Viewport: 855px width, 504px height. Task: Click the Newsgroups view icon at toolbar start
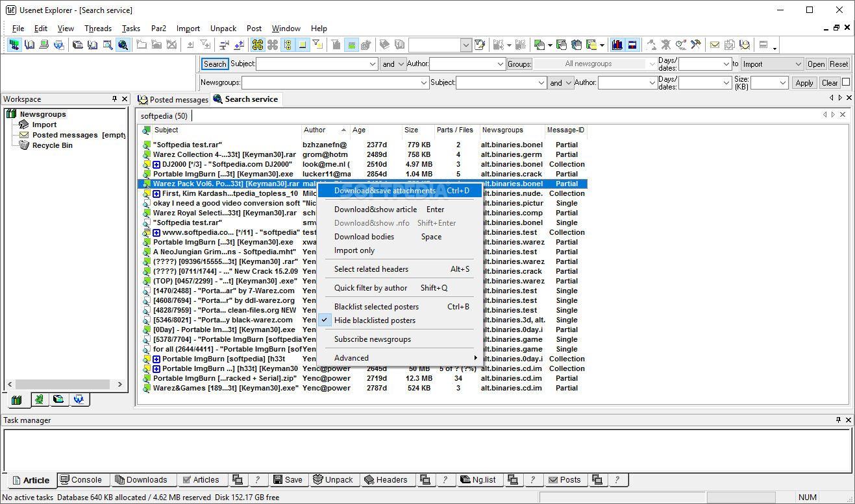(x=14, y=45)
